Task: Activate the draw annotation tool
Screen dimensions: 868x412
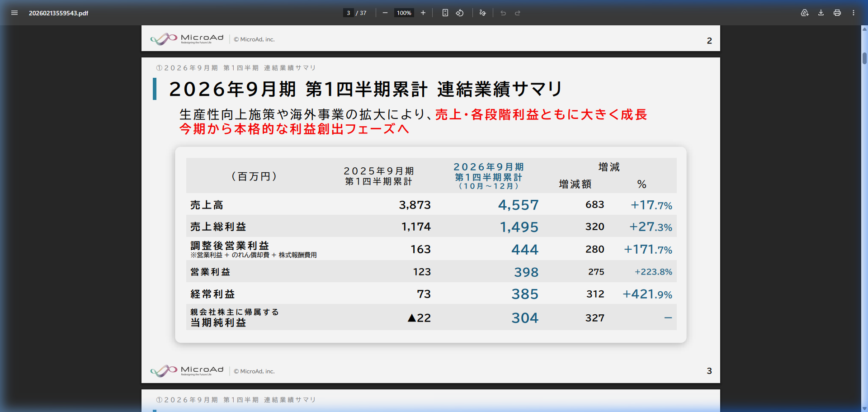Action: pyautogui.click(x=482, y=13)
